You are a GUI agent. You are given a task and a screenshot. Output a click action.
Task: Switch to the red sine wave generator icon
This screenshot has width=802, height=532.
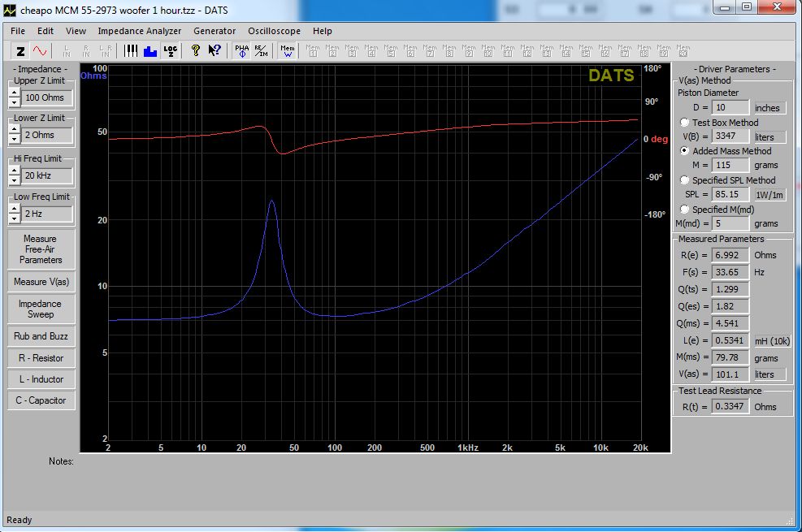coord(39,51)
